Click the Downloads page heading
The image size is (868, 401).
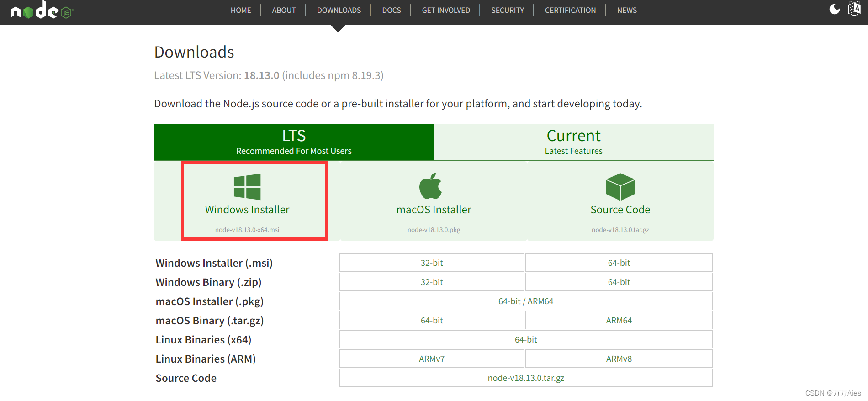[x=194, y=52]
